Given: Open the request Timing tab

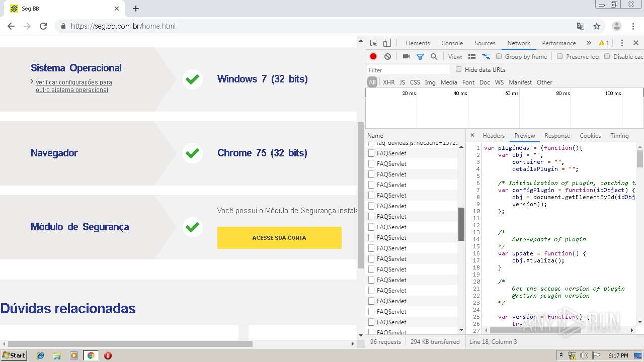Looking at the screenshot, I should click(x=619, y=136).
